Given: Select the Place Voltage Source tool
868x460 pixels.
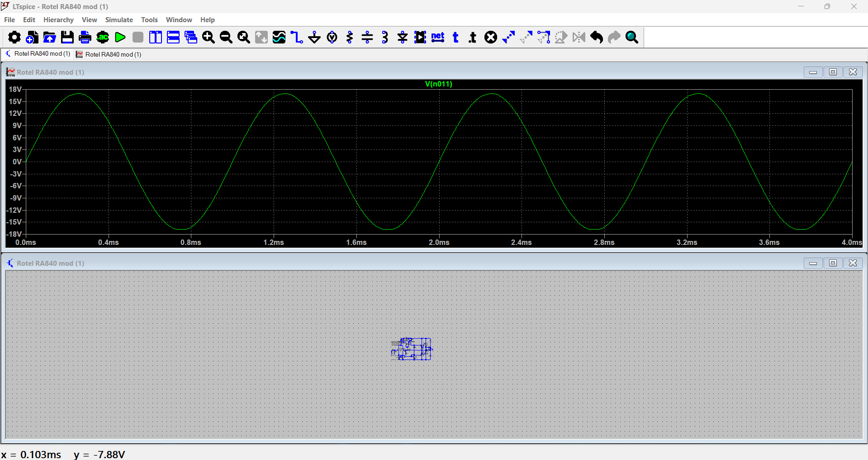Looking at the screenshot, I should pos(332,37).
